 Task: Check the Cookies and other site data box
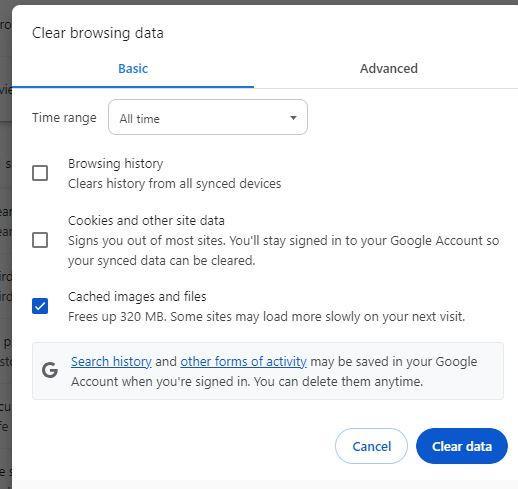(x=40, y=240)
